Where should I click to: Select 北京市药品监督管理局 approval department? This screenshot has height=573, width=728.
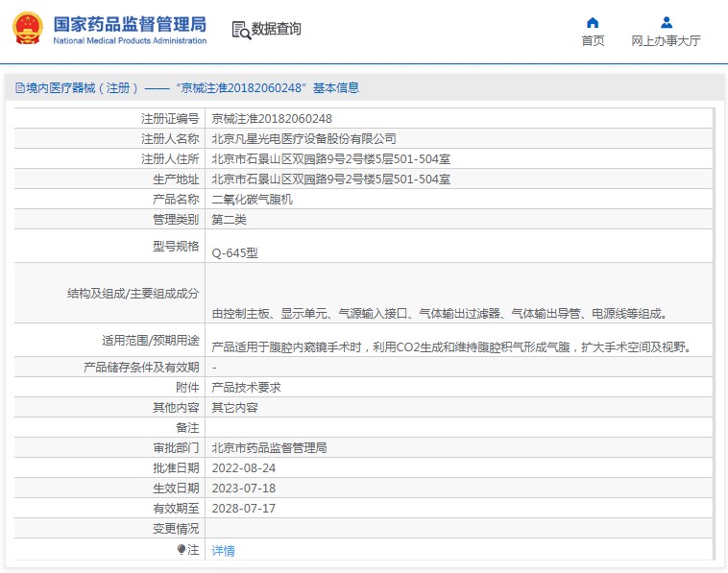coord(269,448)
